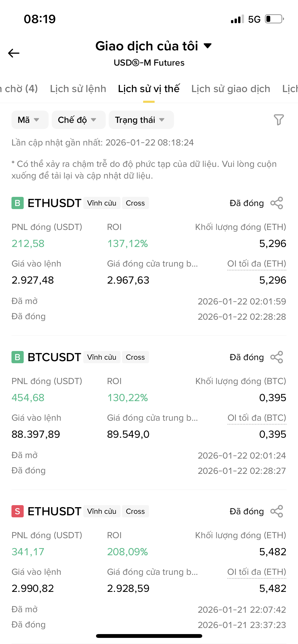Switch to Lịch sử giao dịch tab
The height and width of the screenshot is (644, 298).
231,89
